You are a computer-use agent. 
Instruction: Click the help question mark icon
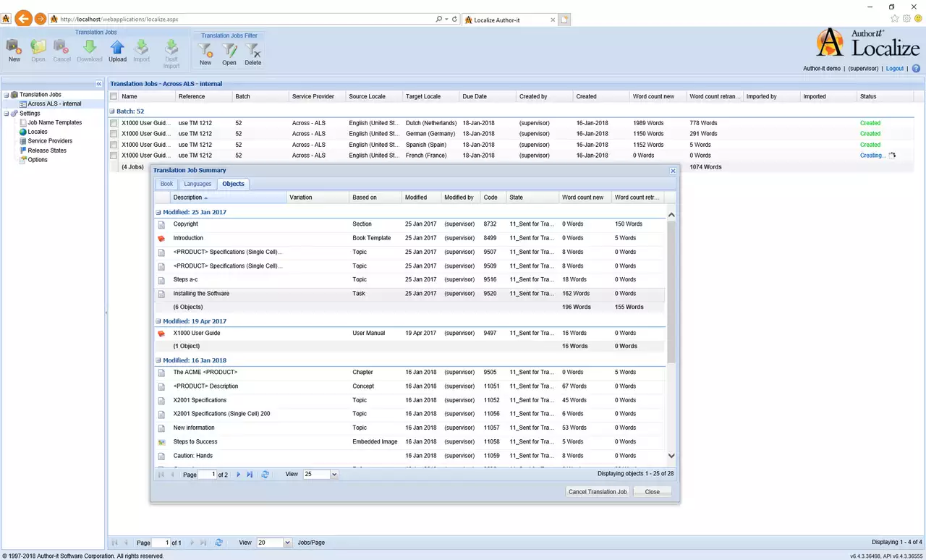click(916, 69)
